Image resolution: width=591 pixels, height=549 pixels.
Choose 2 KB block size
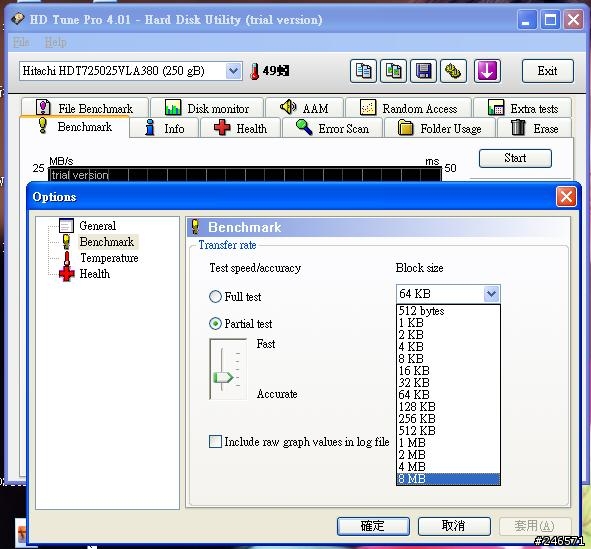pos(448,335)
